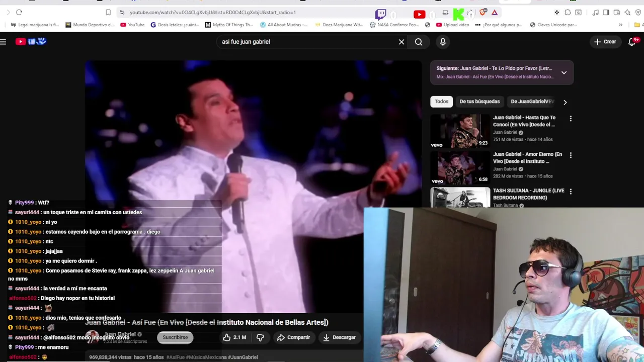Pause the Juan Gabriel video player
Viewport: 644px width, 362px height.
pyautogui.click(x=253, y=186)
